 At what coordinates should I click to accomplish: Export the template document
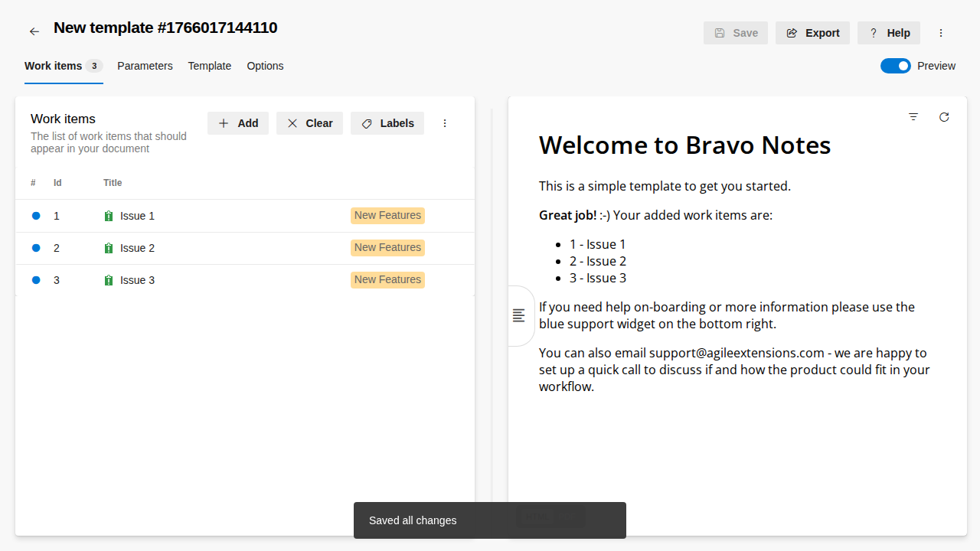[812, 33]
